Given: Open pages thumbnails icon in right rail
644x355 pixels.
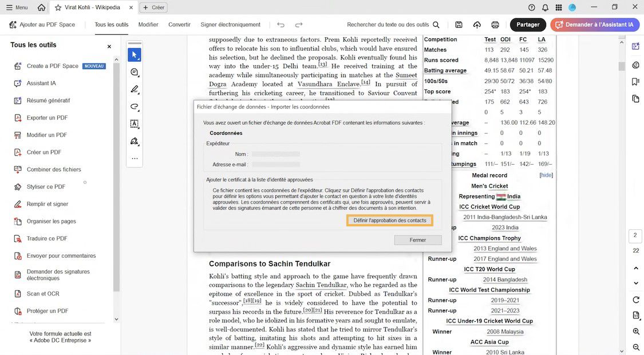Looking at the screenshot, I should click(636, 98).
